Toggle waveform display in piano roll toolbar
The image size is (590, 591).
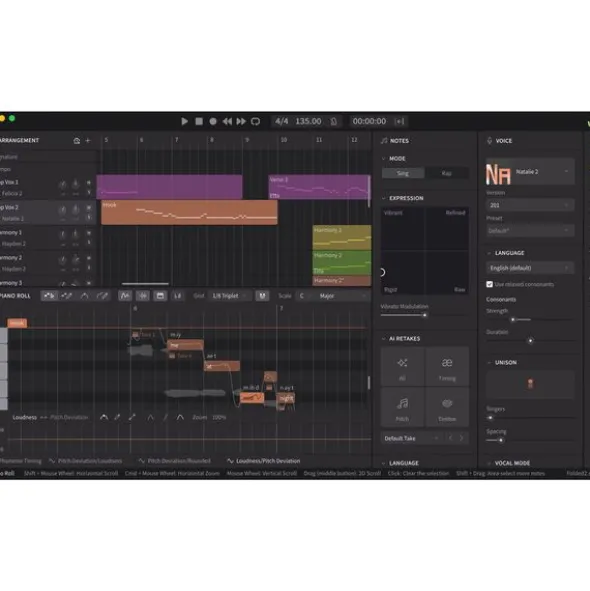pyautogui.click(x=143, y=296)
